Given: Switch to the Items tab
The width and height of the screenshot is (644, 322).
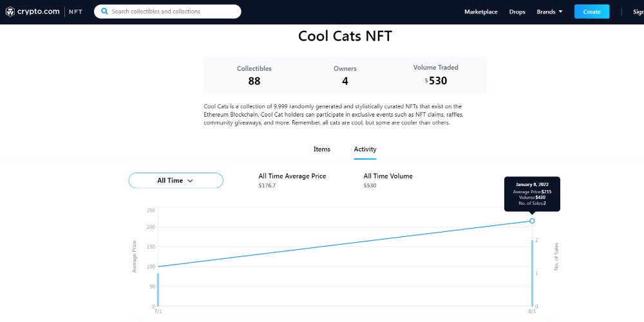Looking at the screenshot, I should coord(322,149).
